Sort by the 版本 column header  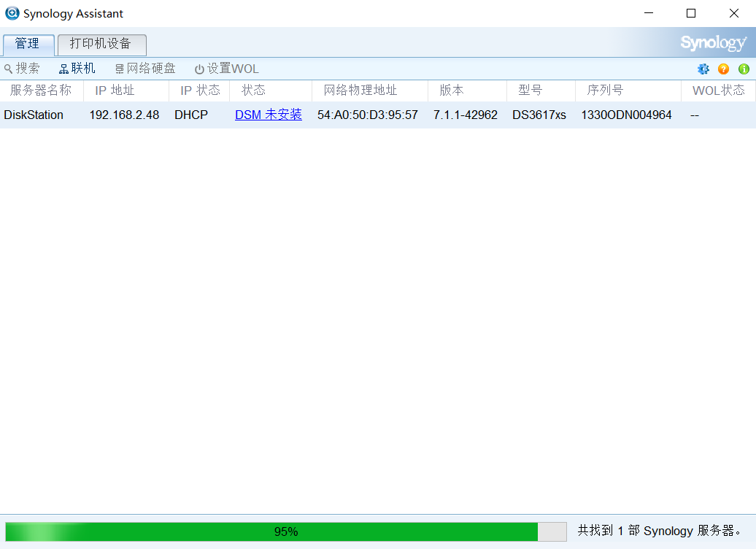click(451, 91)
